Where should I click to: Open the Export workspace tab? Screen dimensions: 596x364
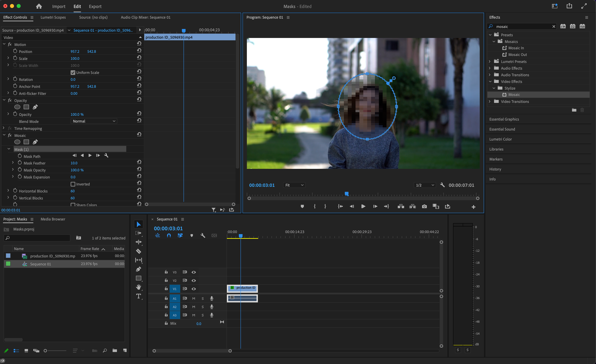(95, 6)
